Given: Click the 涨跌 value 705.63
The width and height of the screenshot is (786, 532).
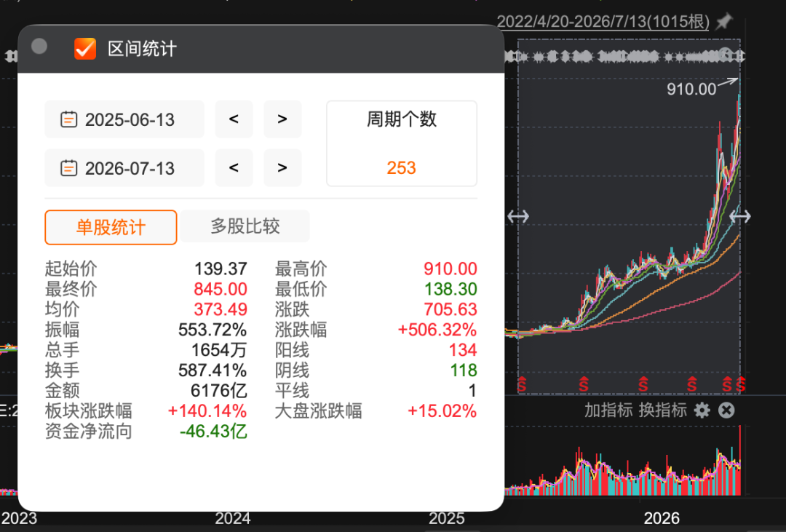Looking at the screenshot, I should point(450,309).
